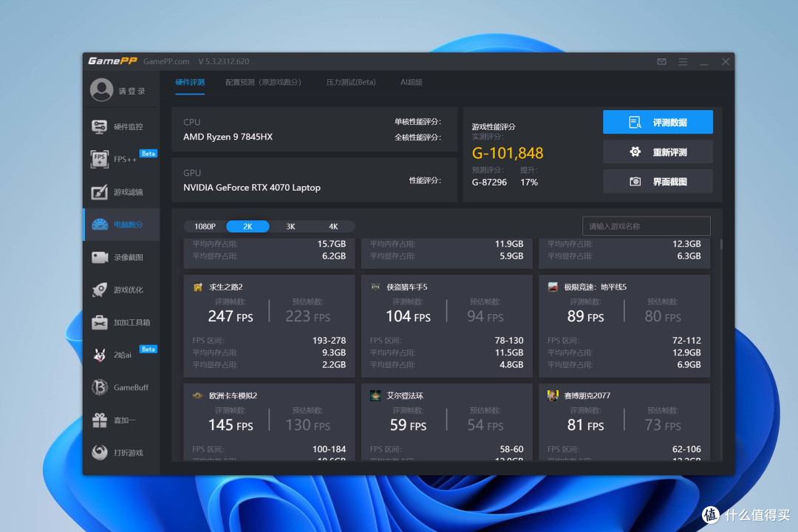Click the 78-130 FPS range value

coord(509,341)
